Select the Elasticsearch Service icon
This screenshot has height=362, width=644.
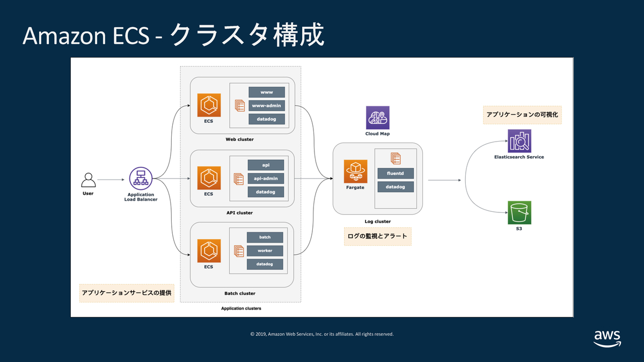tap(519, 141)
